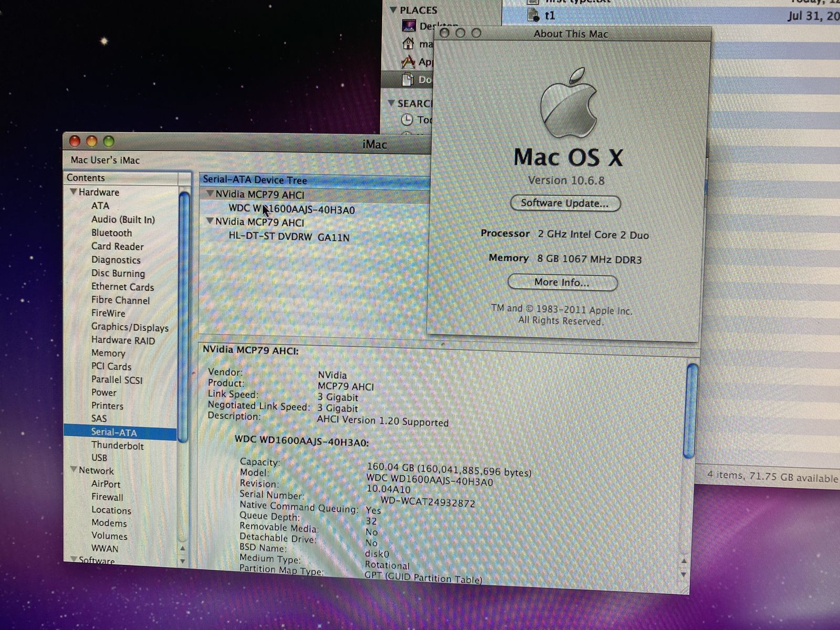This screenshot has height=630, width=840.
Task: Open Modems under Network
Action: (x=109, y=523)
